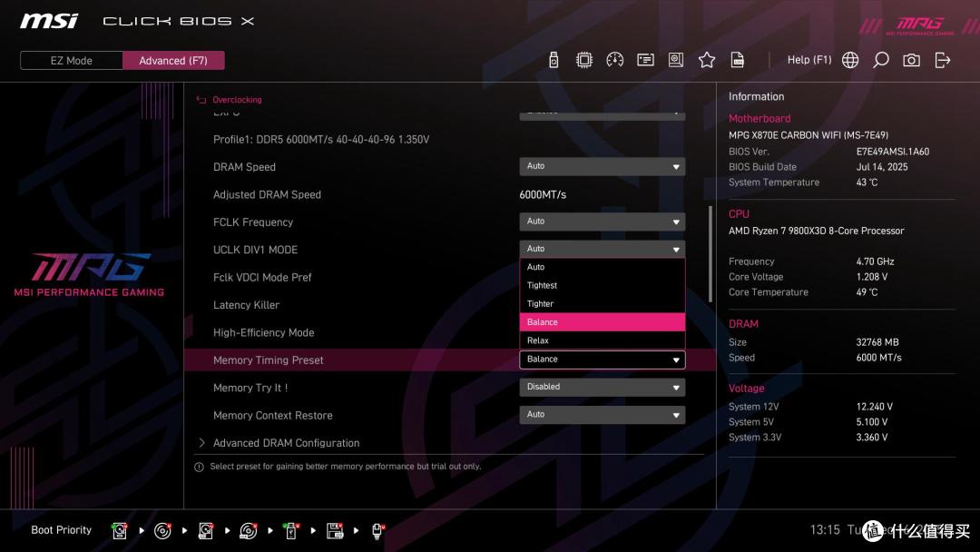Viewport: 980px width, 552px height.
Task: Take a screenshot with the camera icon
Action: (x=911, y=60)
